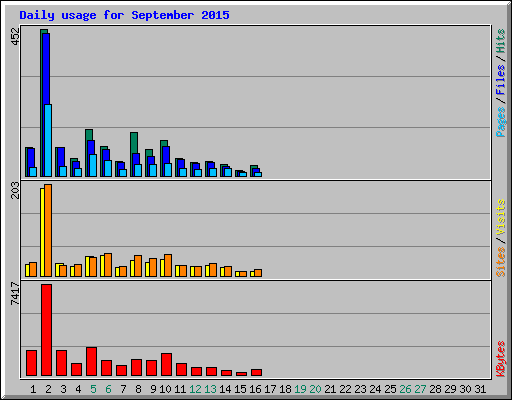512x400 pixels.
Task: Click weekend day 12 on the axis
Action: (195, 389)
